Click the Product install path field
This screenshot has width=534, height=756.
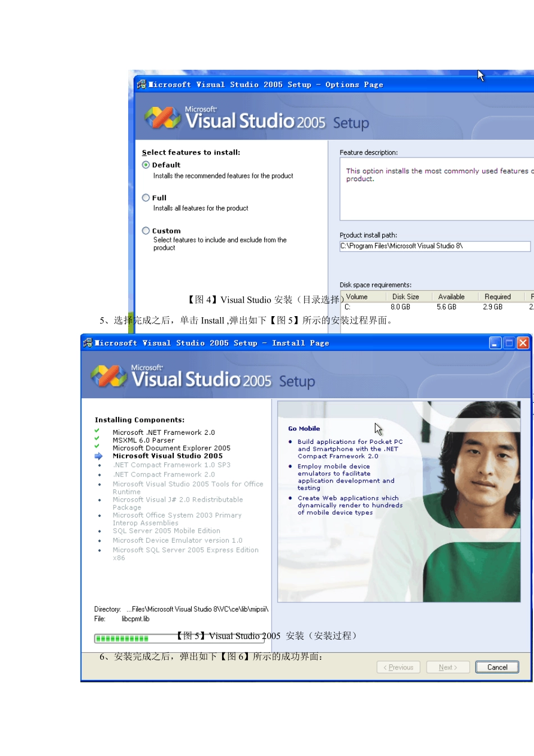click(x=435, y=246)
